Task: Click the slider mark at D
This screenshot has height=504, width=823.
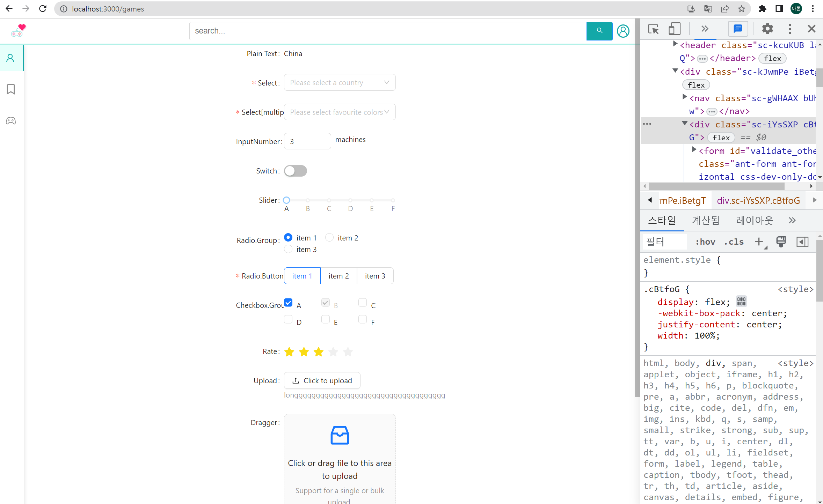Action: 350,200
